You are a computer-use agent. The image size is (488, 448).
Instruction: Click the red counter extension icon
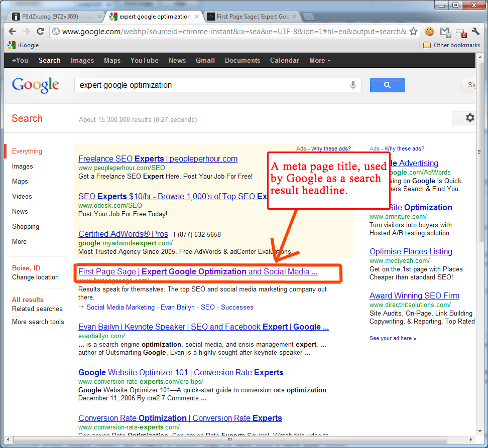coord(461,33)
